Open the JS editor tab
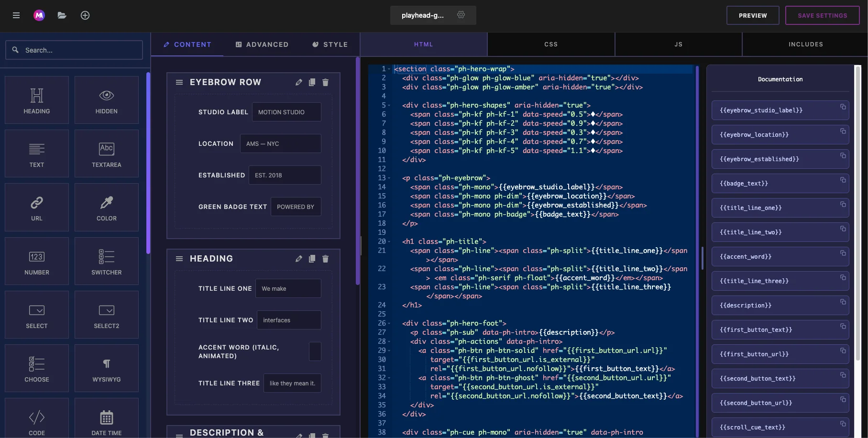Viewport: 868px width, 438px height. tap(679, 44)
